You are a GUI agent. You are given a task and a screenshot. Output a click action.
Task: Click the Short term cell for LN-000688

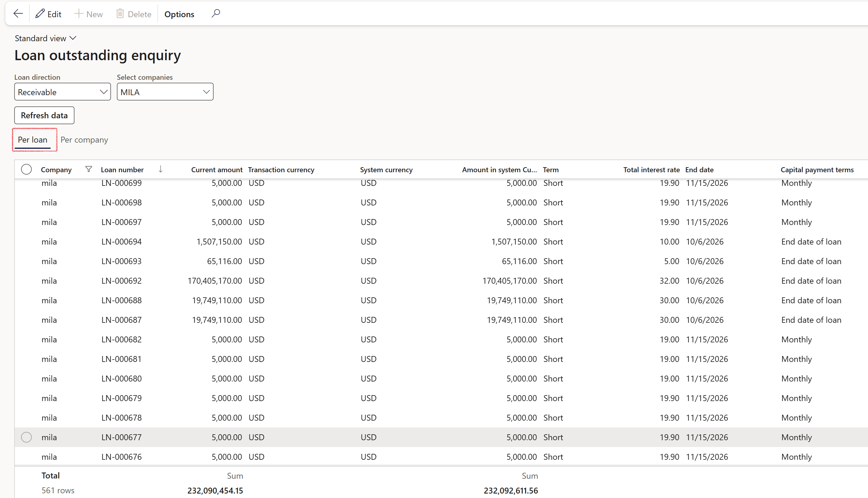553,300
